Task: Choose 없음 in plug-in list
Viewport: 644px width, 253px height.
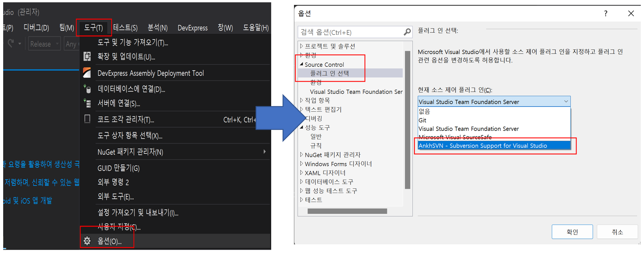Action: (x=494, y=111)
